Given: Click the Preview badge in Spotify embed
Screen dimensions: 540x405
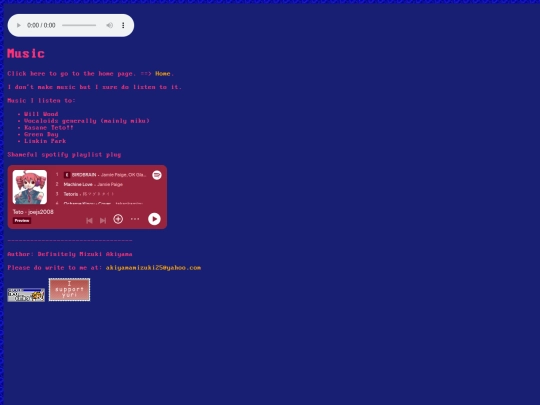Looking at the screenshot, I should coord(22,221).
